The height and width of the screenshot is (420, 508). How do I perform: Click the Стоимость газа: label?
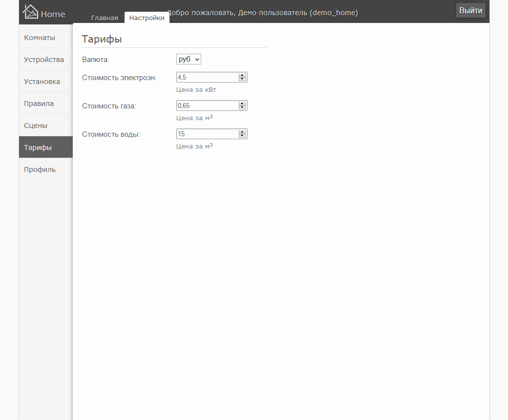tap(109, 106)
